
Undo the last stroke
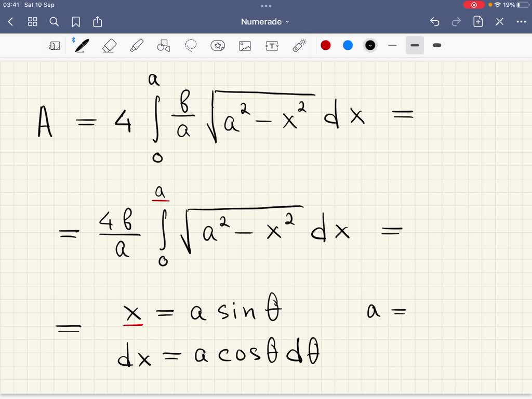[x=435, y=21]
